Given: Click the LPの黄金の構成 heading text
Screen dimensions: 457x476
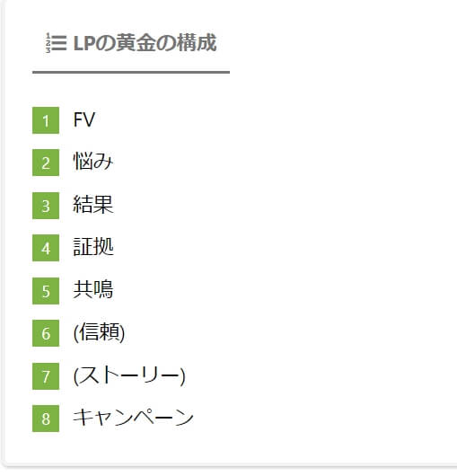Looking at the screenshot, I should click(145, 43).
